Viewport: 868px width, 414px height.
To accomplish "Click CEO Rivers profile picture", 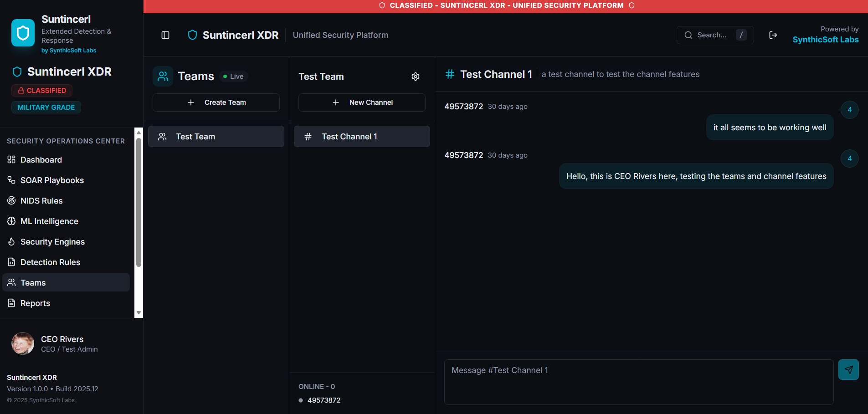I will (23, 343).
